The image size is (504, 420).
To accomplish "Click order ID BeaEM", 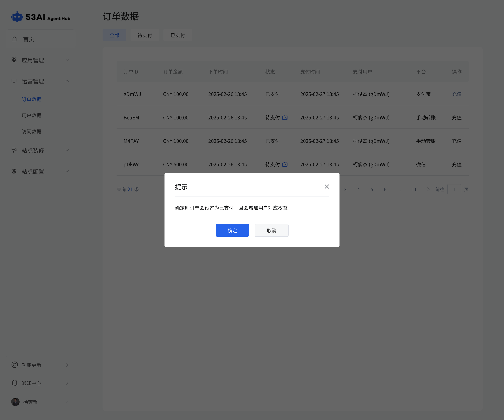I will [x=131, y=118].
